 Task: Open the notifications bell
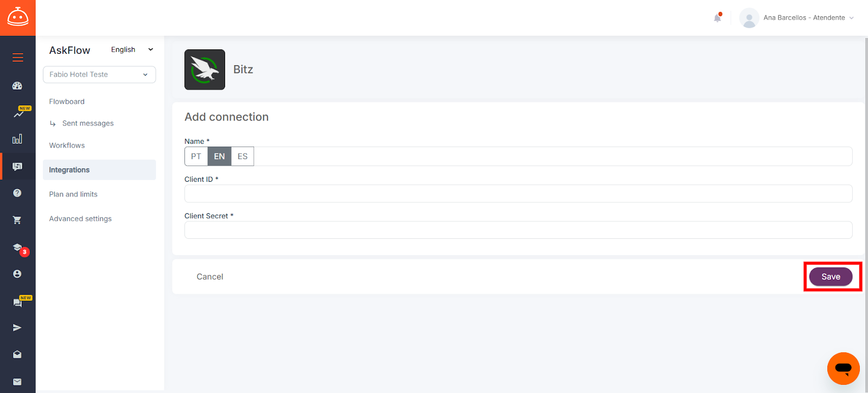[x=717, y=18]
